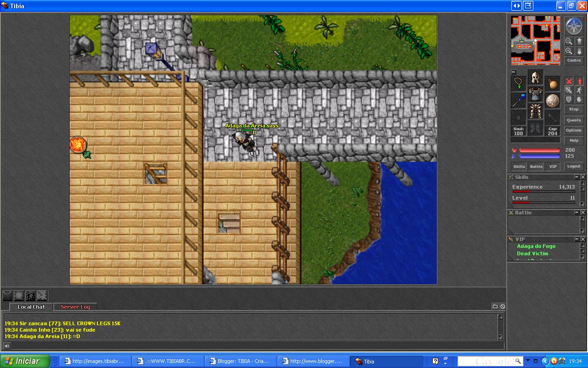This screenshot has width=588, height=368.
Task: Open the Options menu
Action: 574,131
